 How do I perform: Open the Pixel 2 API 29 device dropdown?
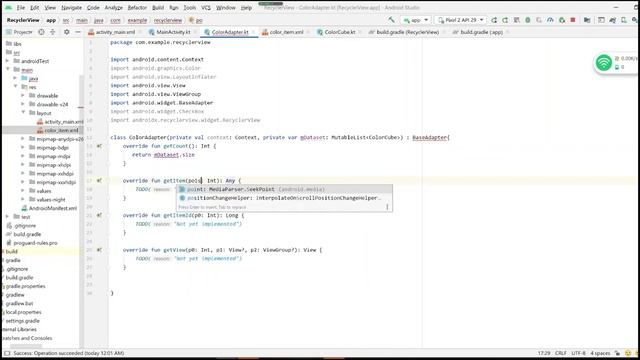click(x=461, y=20)
